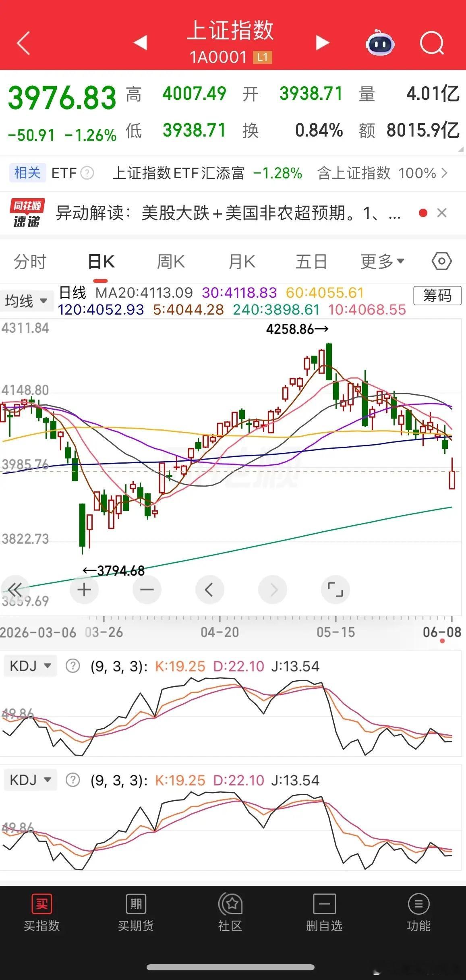Tap the MA20:4113.09 label
The height and width of the screenshot is (980, 466).
[144, 292]
